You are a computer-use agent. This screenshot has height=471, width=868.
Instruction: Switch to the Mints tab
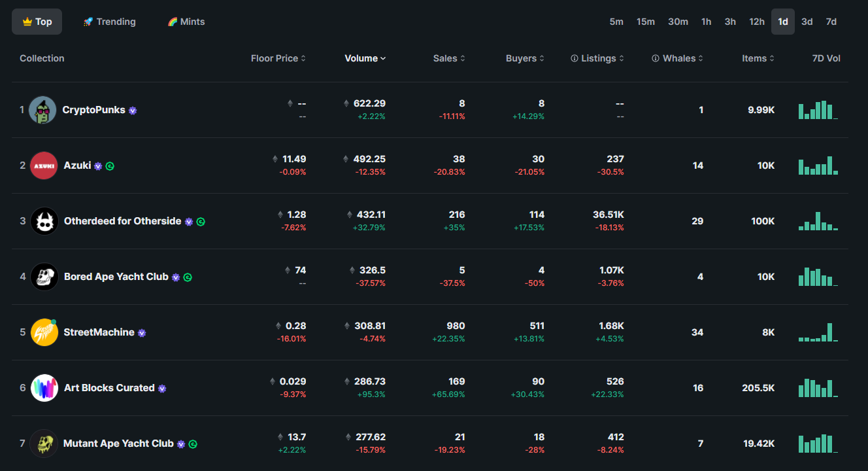tap(186, 22)
